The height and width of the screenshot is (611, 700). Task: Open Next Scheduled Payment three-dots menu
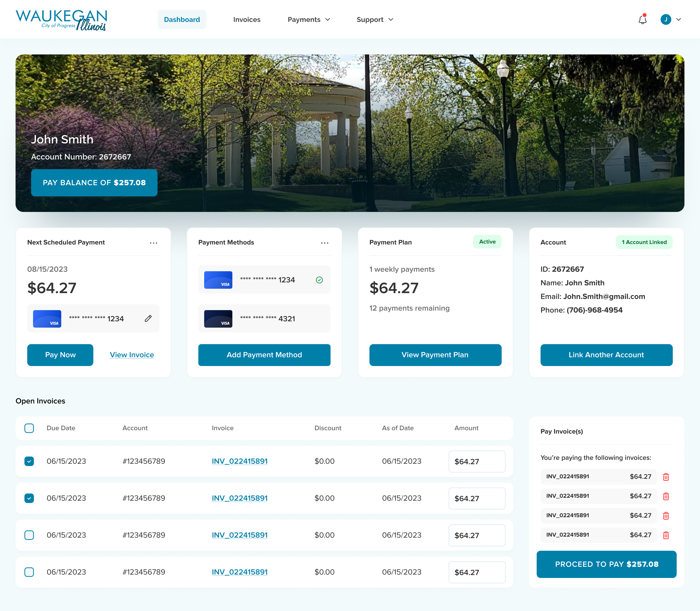tap(153, 243)
